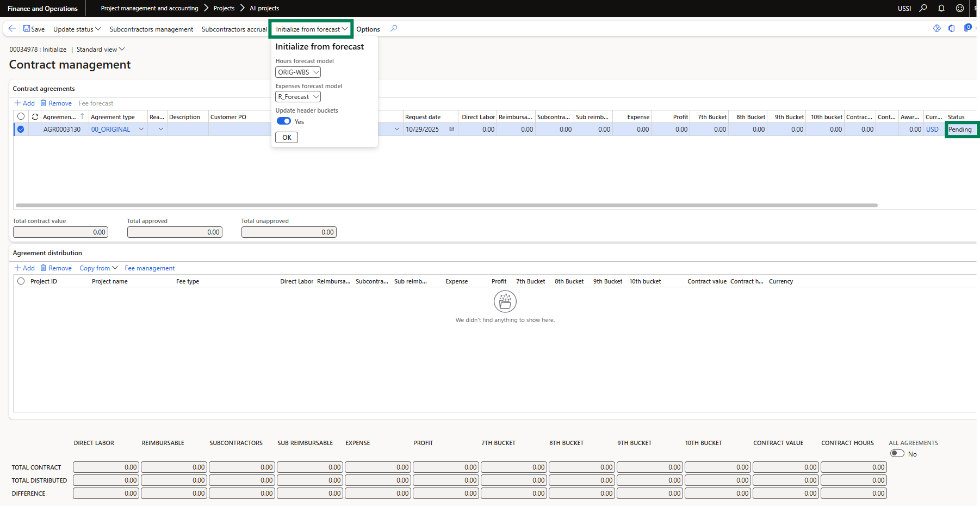The image size is (980, 506).
Task: Toggle the All Agreements switch
Action: coord(897,454)
